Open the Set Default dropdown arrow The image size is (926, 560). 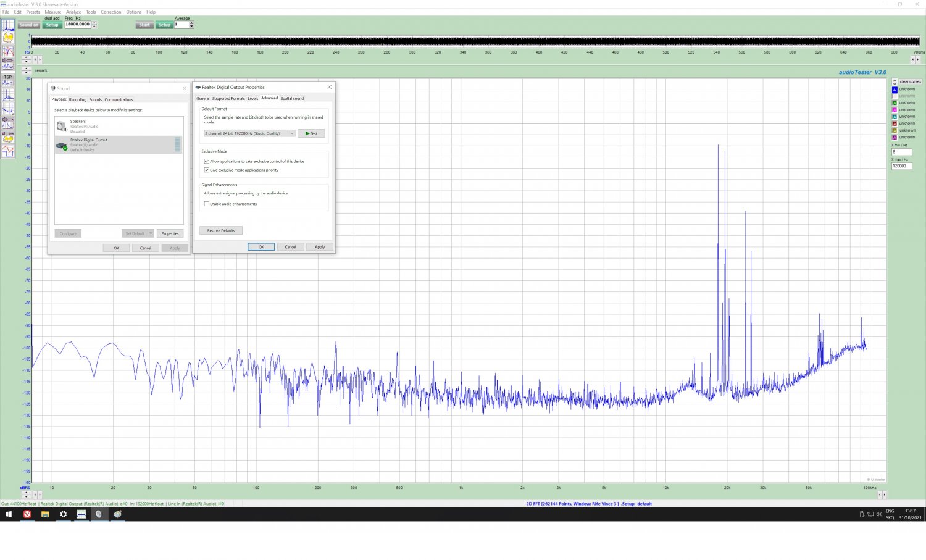[151, 233]
